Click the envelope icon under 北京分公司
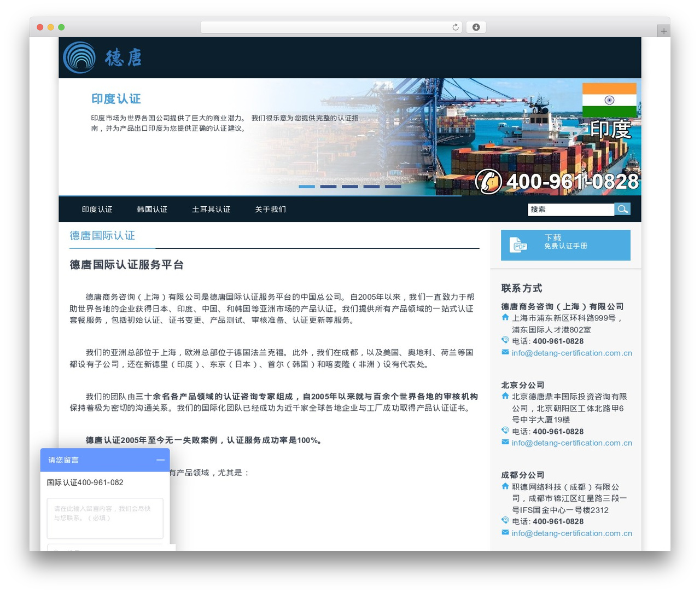This screenshot has height=593, width=700. [505, 442]
